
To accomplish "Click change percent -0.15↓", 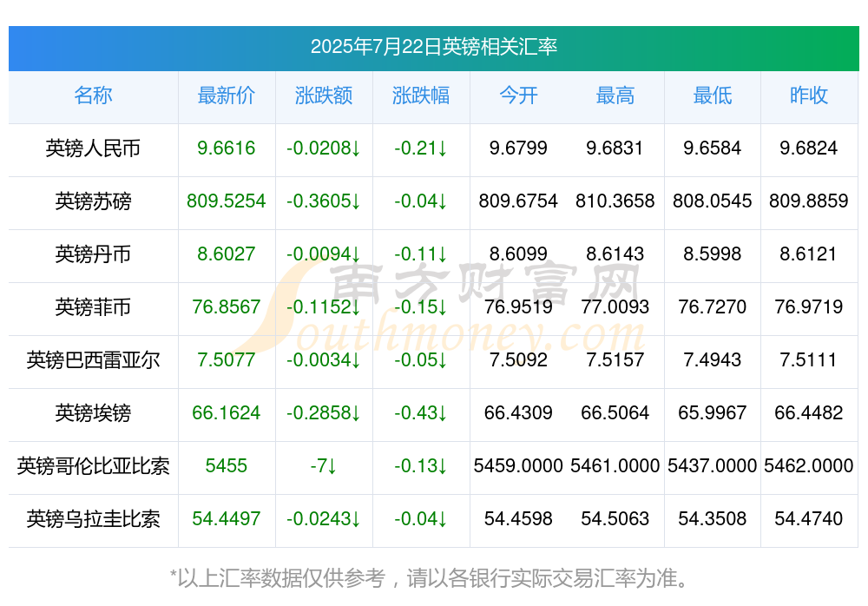I will tap(421, 306).
